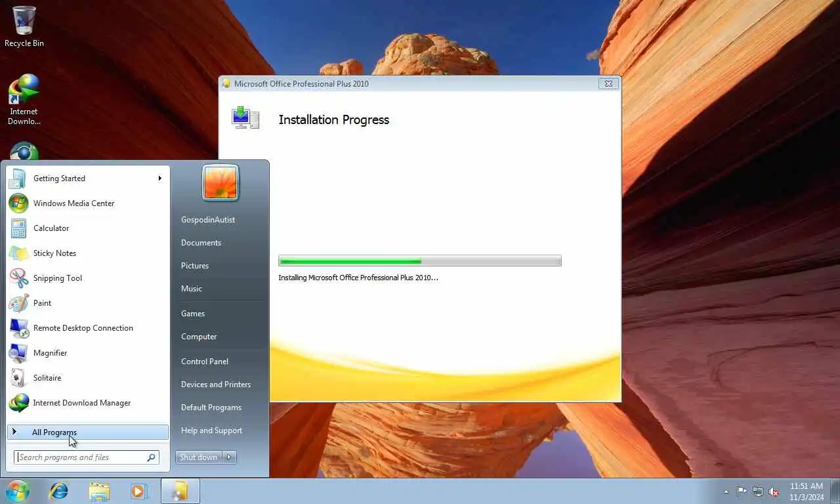Image resolution: width=840 pixels, height=504 pixels.
Task: Click the Search programs and files box
Action: (86, 457)
